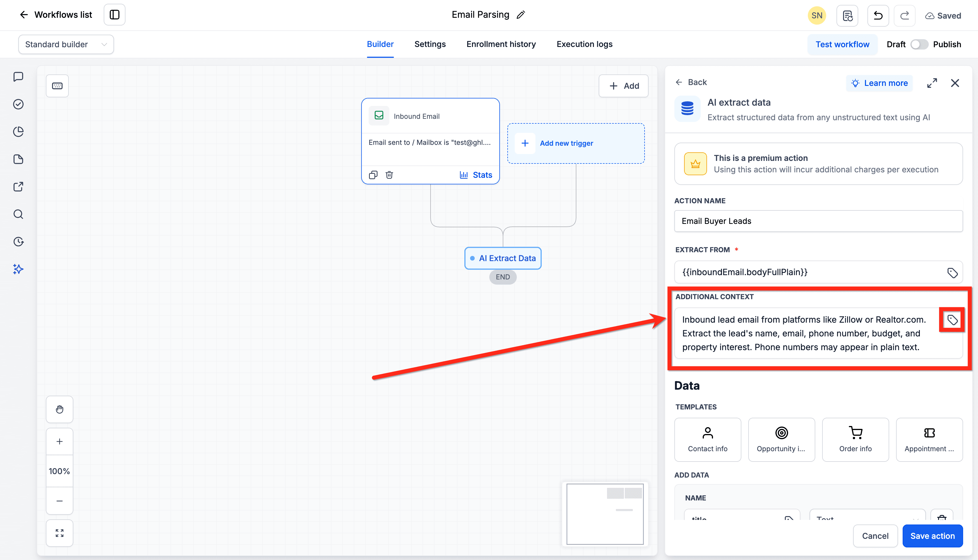Reset zoom at 100% label
Image resolution: width=978 pixels, height=560 pixels.
tap(59, 471)
